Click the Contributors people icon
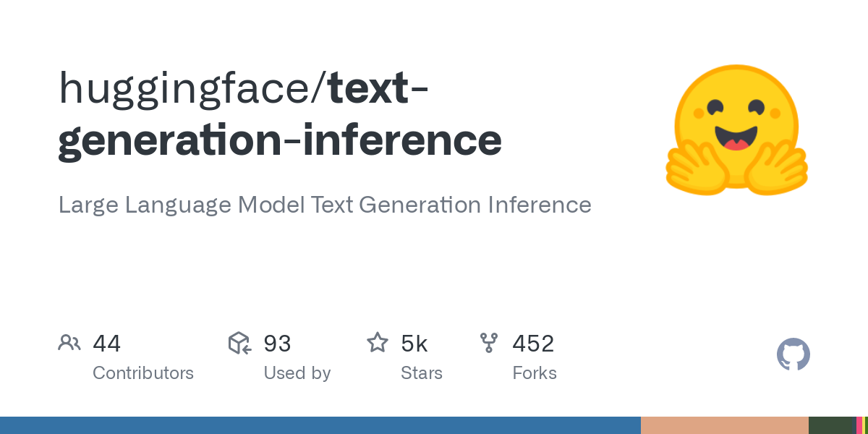Screen dimensions: 868x434 point(69,343)
